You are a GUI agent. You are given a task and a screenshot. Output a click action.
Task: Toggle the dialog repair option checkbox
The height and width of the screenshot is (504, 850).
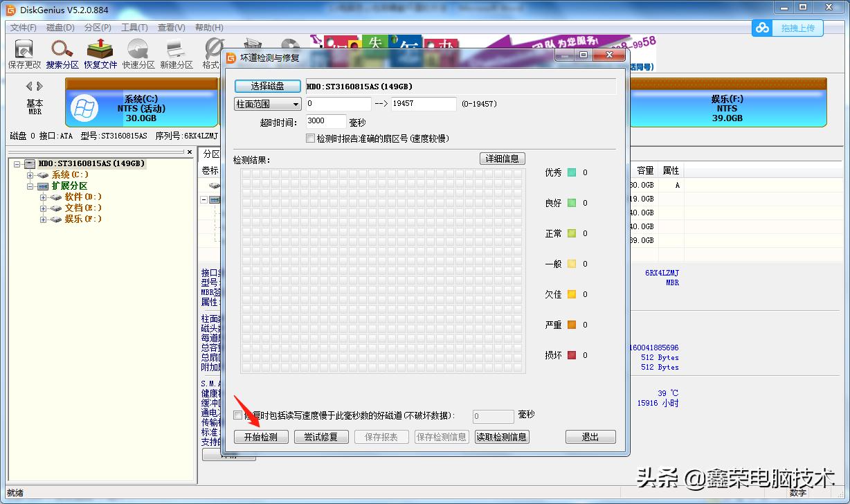coord(238,415)
